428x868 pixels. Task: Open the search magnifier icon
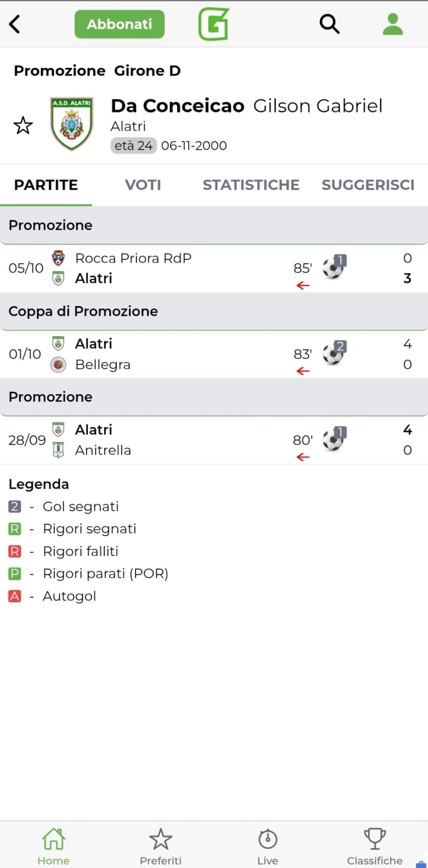[329, 24]
